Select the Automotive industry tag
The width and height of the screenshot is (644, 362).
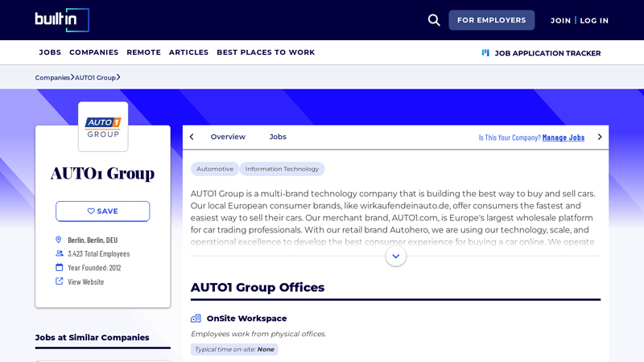[215, 169]
